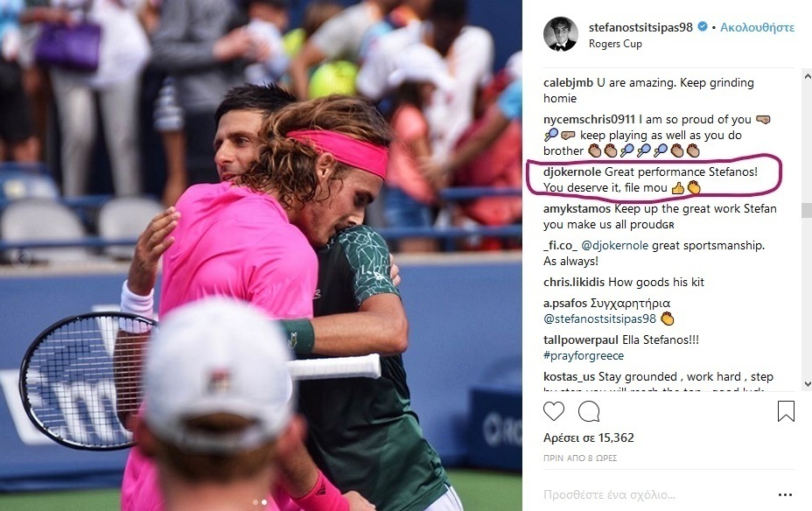This screenshot has height=511, width=812.
Task: Open the stefanostsitsipas98 profile avatar
Action: coord(560,34)
